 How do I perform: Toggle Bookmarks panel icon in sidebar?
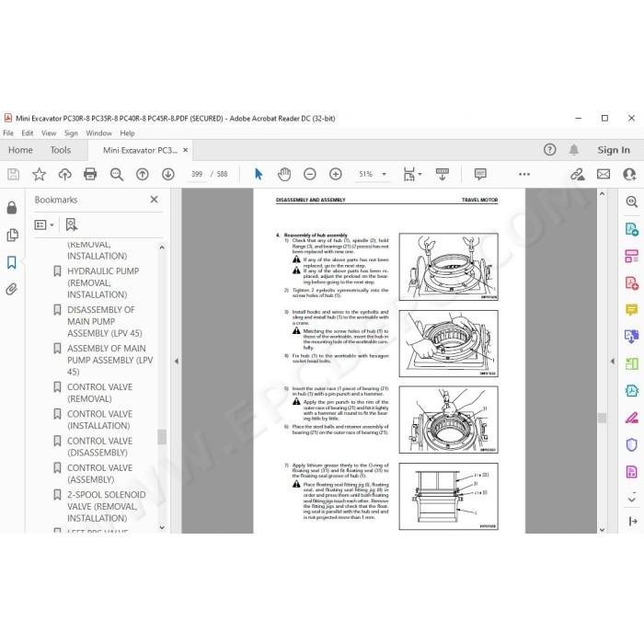[11, 262]
